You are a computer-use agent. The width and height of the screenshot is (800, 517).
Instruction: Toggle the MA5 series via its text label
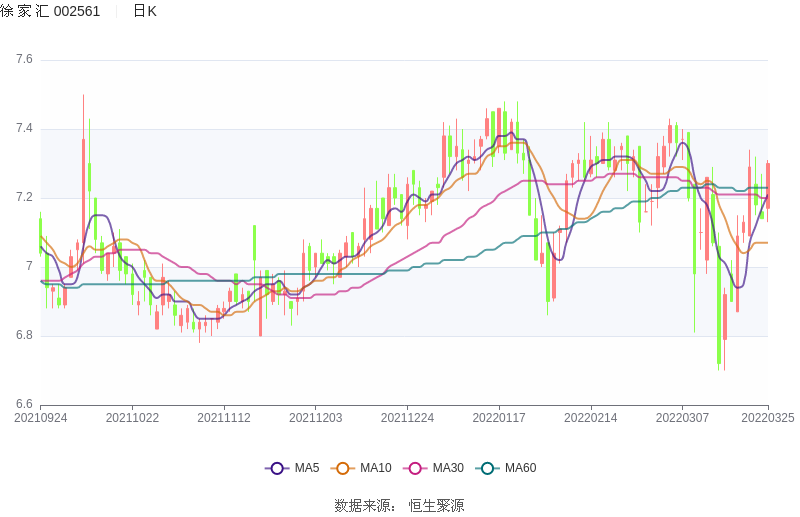point(306,468)
